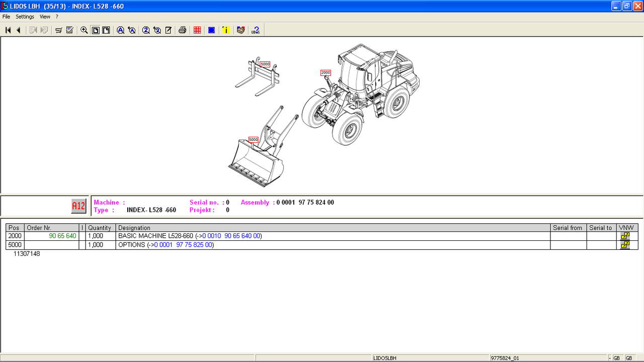
Task: Click Type value INDEX- L528 -660
Action: [x=151, y=210]
